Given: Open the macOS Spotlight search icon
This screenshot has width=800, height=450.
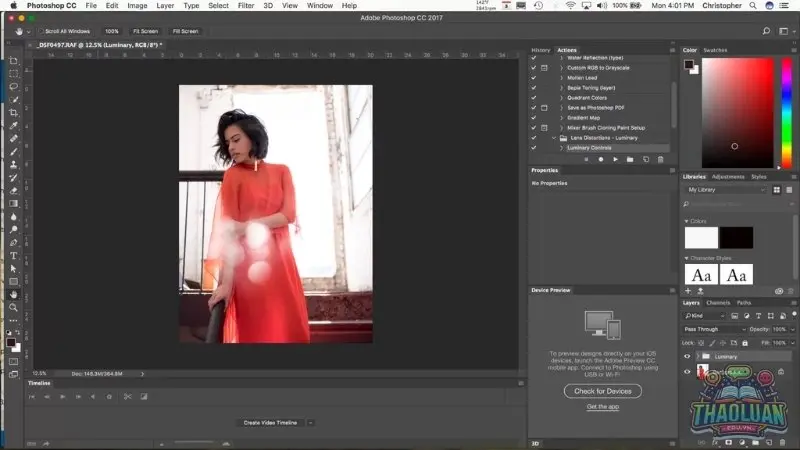Looking at the screenshot, I should tap(753, 6).
